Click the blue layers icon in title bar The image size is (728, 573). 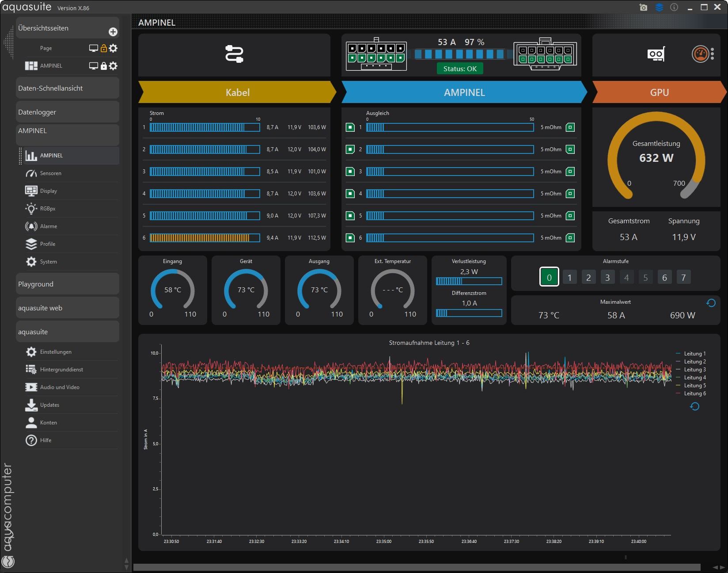click(x=659, y=7)
